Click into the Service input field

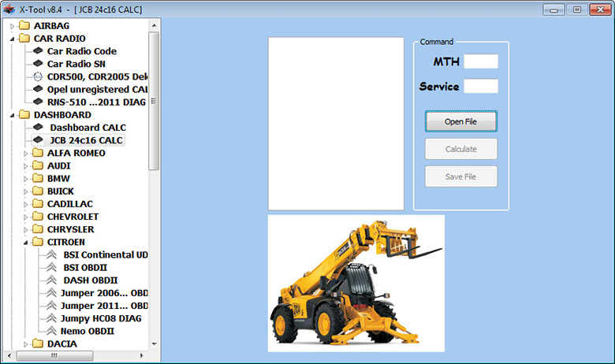tap(480, 87)
